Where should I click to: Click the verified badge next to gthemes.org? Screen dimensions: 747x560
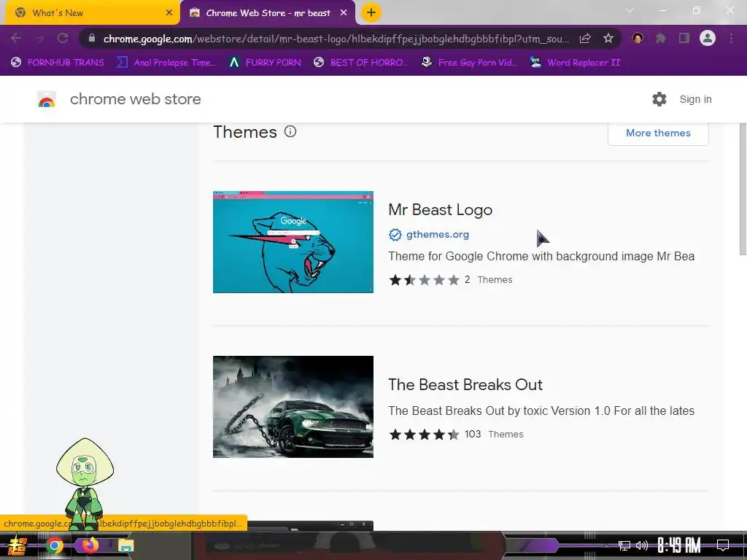(x=395, y=234)
